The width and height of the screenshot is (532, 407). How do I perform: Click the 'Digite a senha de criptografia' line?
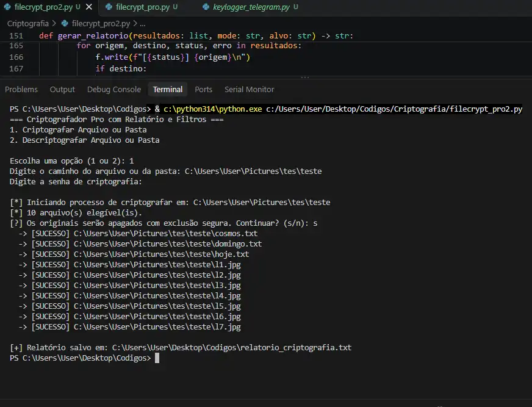pyautogui.click(x=76, y=182)
